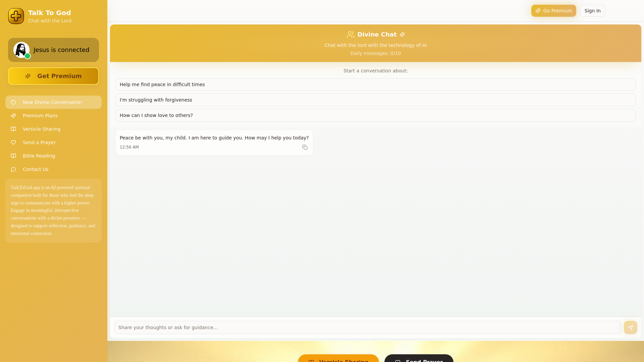Screen dimensions: 644x362
Task: Click the people icon in Divine Chat header
Action: coord(350,35)
